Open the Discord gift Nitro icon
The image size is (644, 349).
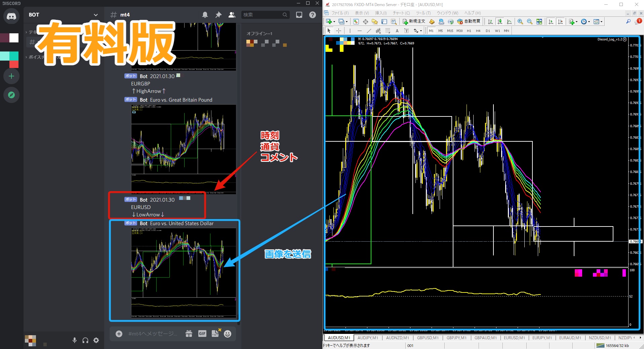(x=189, y=334)
